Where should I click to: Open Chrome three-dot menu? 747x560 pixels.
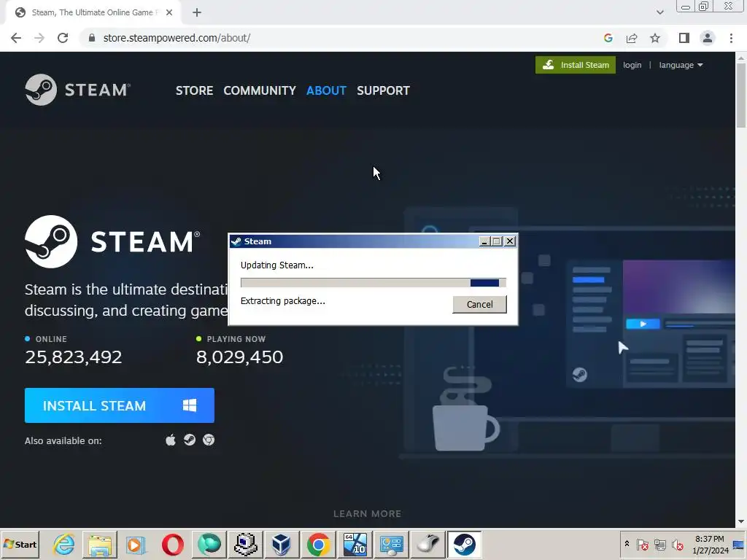[731, 38]
